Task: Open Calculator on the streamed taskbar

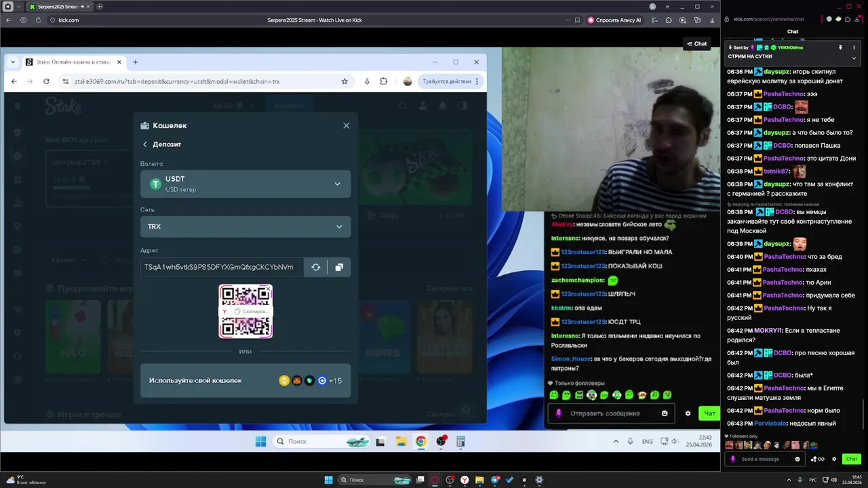Action: tap(461, 441)
